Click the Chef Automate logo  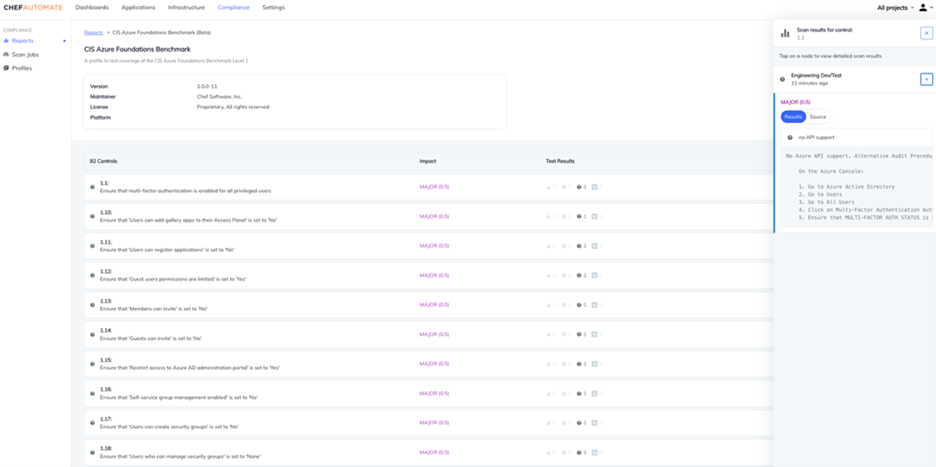[33, 8]
